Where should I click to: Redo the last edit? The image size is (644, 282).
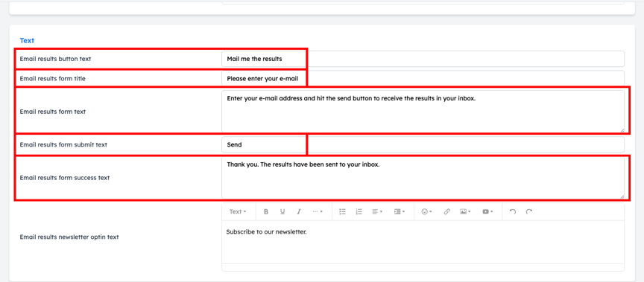pos(529,211)
